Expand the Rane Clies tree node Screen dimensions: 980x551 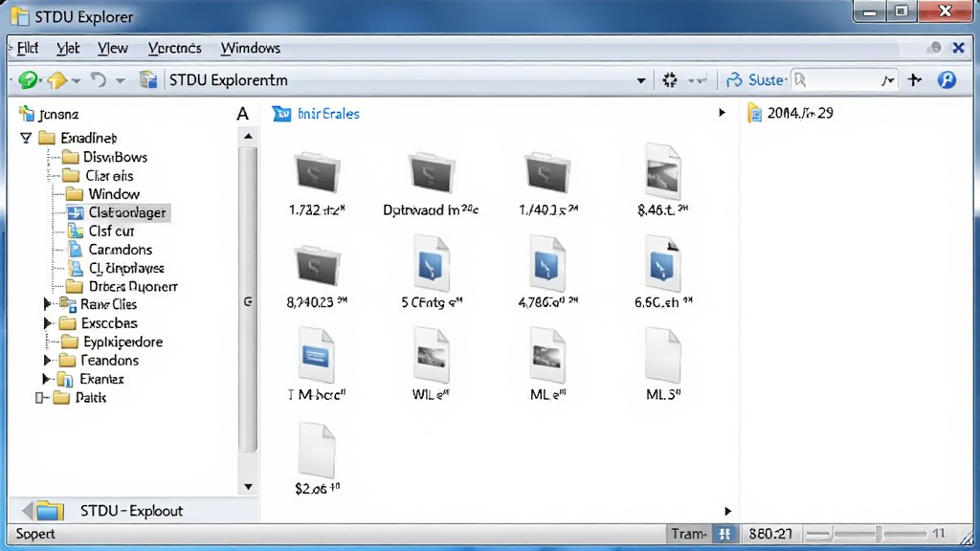pos(47,304)
